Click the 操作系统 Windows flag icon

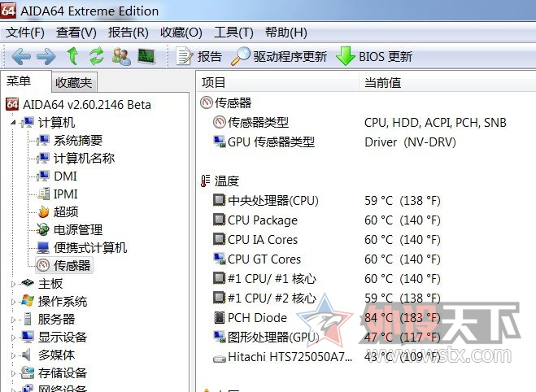[28, 301]
